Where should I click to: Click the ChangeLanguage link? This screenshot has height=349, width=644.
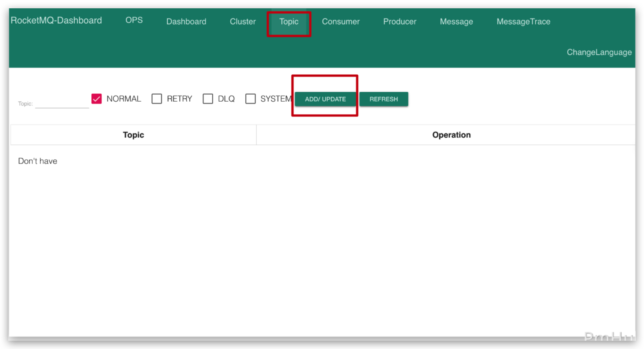point(599,52)
